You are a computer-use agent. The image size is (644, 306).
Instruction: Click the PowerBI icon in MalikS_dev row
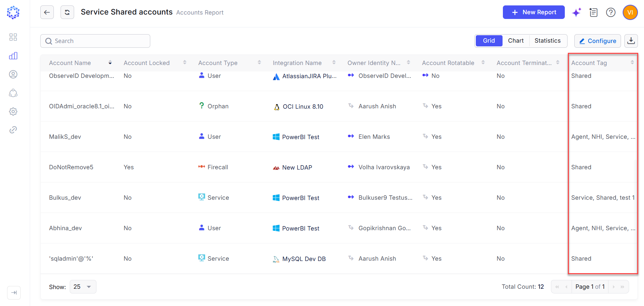(x=276, y=137)
